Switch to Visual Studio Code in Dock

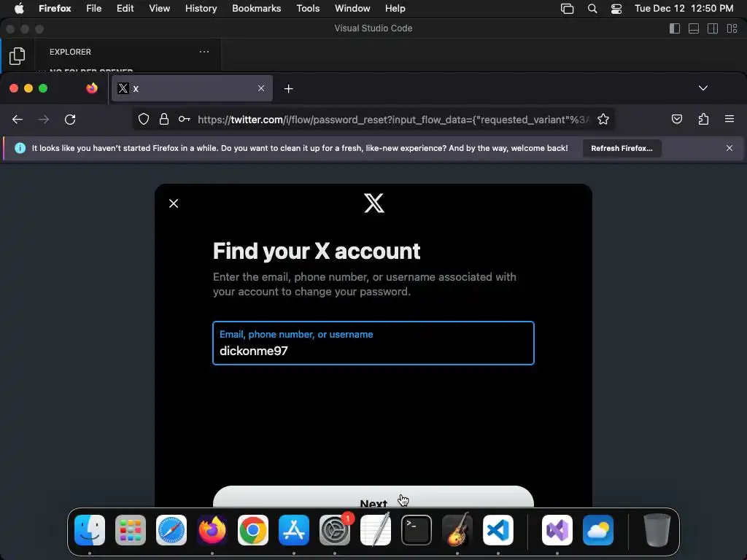(x=498, y=530)
